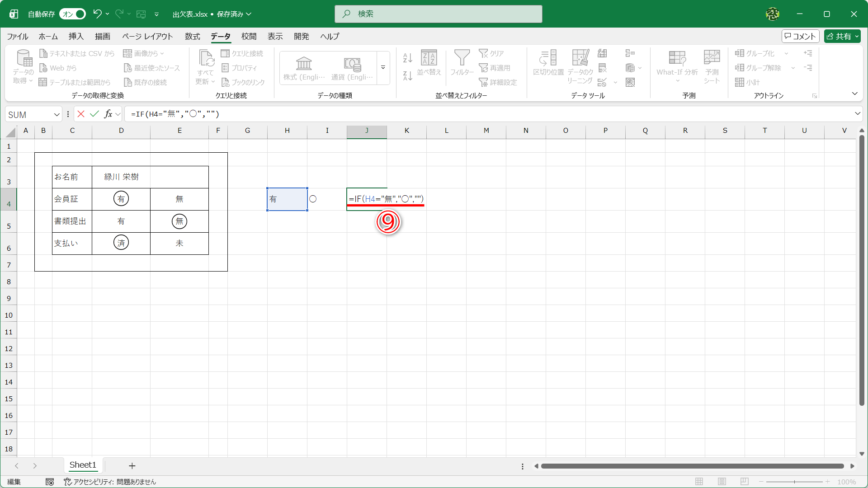Select the Page Layout view icon

click(x=722, y=482)
